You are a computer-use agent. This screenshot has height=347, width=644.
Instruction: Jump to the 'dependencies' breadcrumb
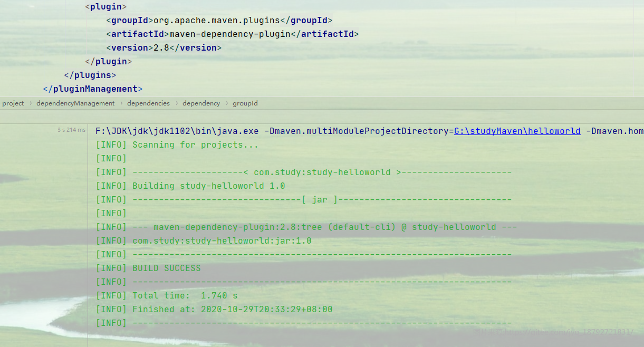[x=149, y=103]
